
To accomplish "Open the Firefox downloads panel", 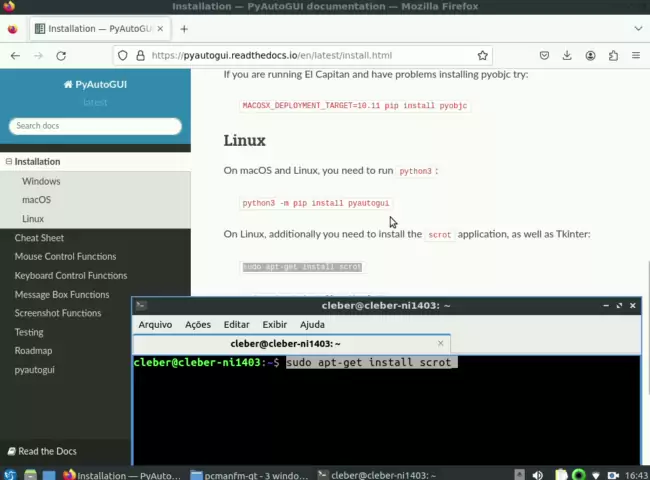I will (567, 56).
